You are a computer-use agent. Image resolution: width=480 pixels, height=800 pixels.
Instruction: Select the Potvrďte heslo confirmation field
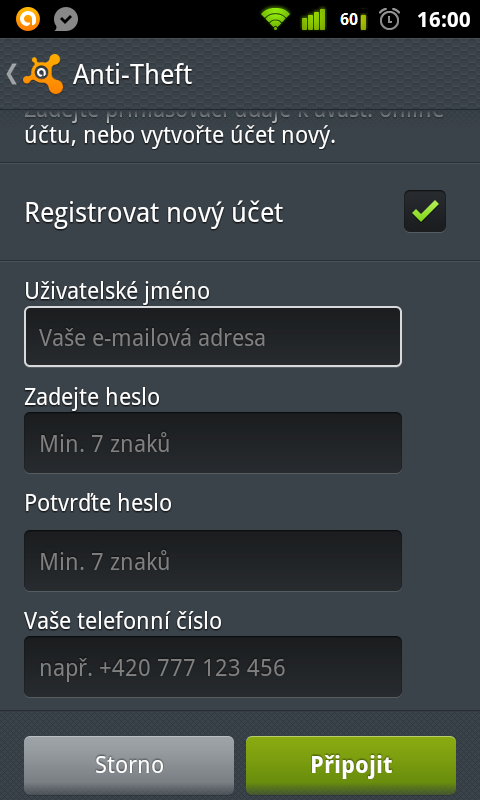pyautogui.click(x=213, y=561)
